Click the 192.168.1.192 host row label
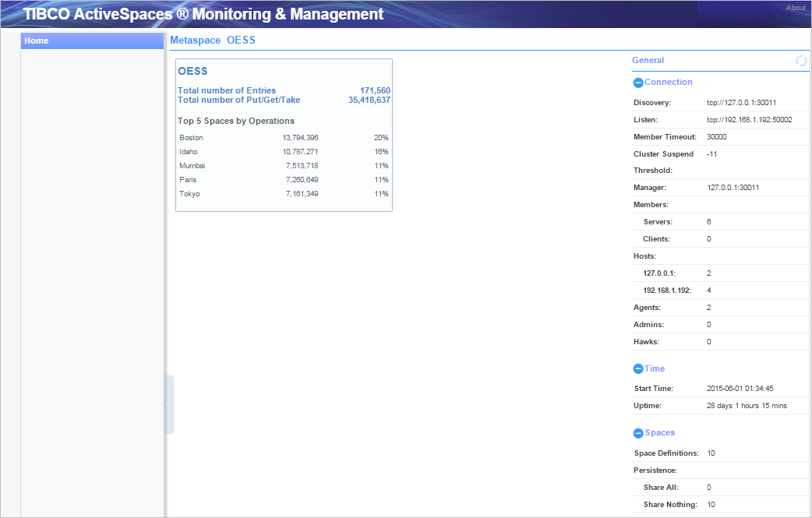Screen dimensions: 812x518 coord(667,291)
